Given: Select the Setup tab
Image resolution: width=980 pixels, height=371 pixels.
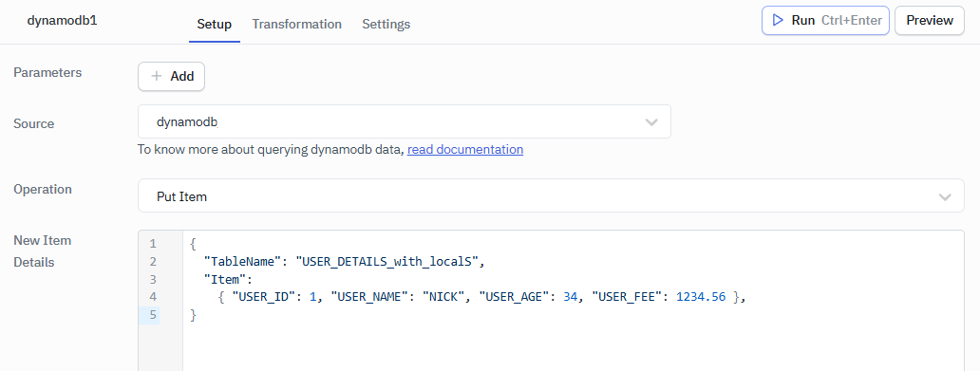Looking at the screenshot, I should tap(215, 25).
